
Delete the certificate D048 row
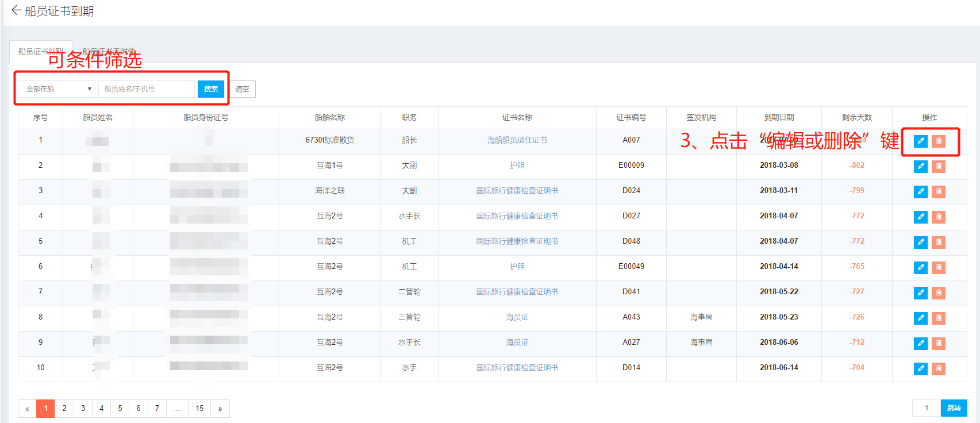939,242
